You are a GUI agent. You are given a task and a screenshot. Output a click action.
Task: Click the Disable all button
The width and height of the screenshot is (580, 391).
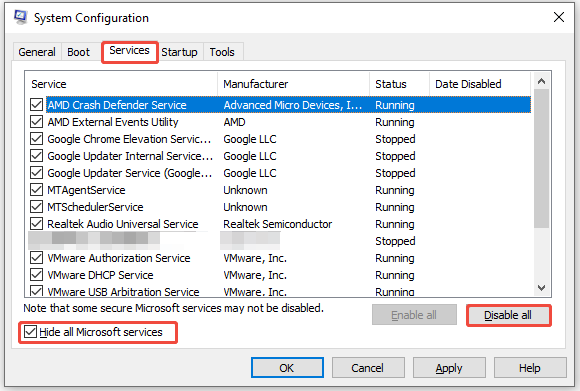[x=508, y=315]
